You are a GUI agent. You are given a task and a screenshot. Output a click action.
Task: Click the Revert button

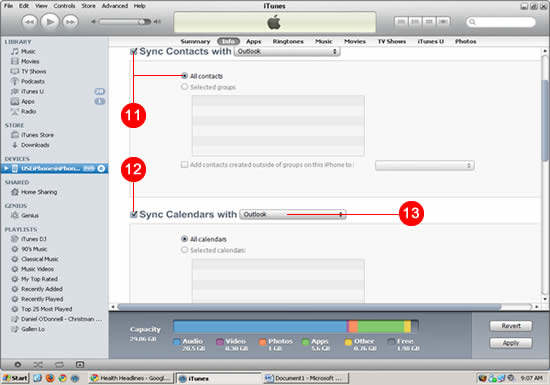coord(511,326)
